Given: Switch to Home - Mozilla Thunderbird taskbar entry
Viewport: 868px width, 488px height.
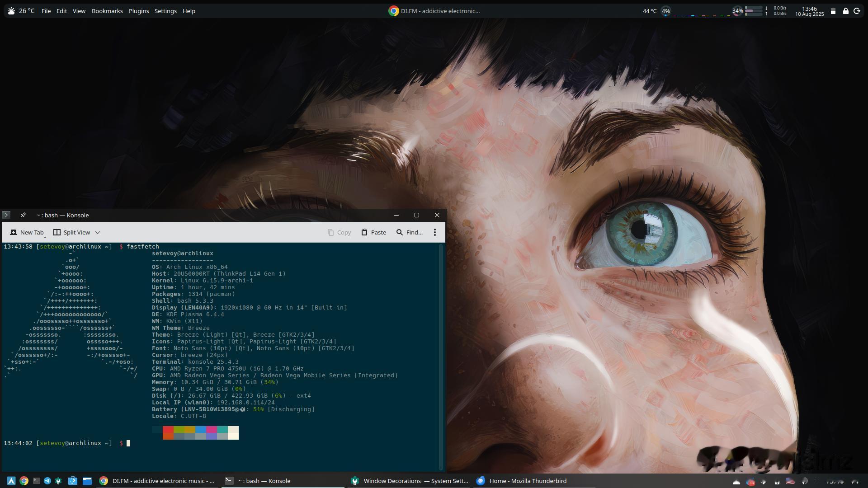Looking at the screenshot, I should point(521,481).
